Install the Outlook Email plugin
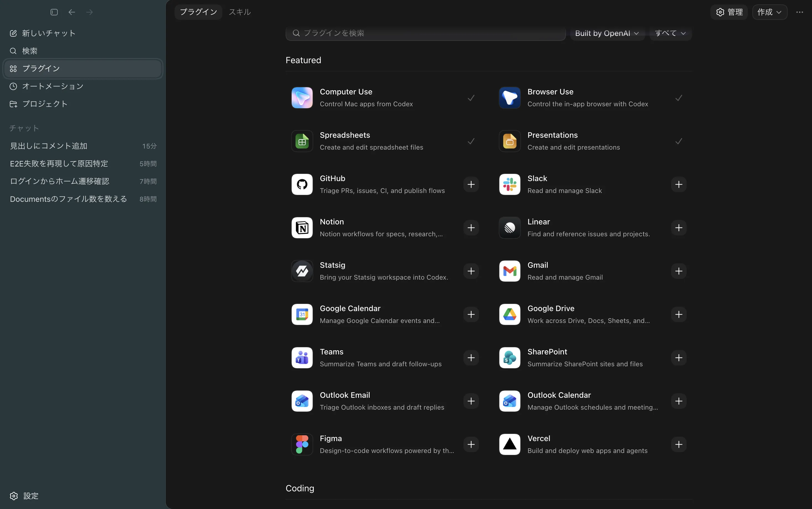Viewport: 812px width, 509px height. click(471, 401)
